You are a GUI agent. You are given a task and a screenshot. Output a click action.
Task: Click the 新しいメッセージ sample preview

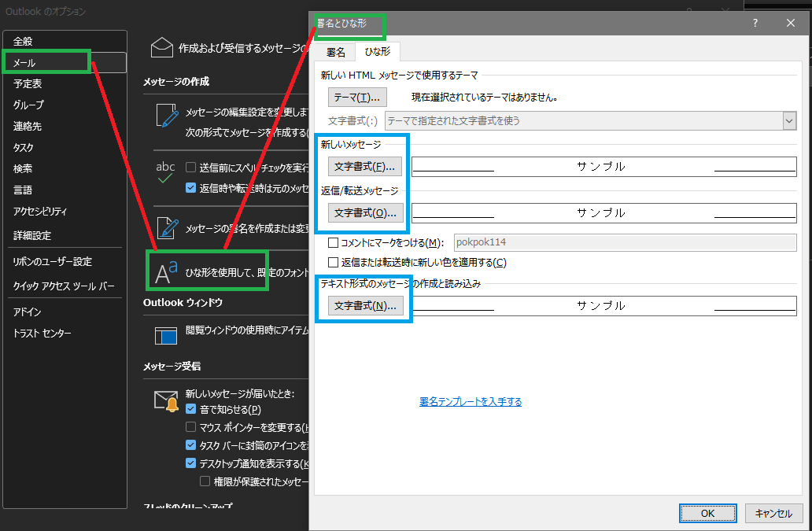[x=603, y=167]
